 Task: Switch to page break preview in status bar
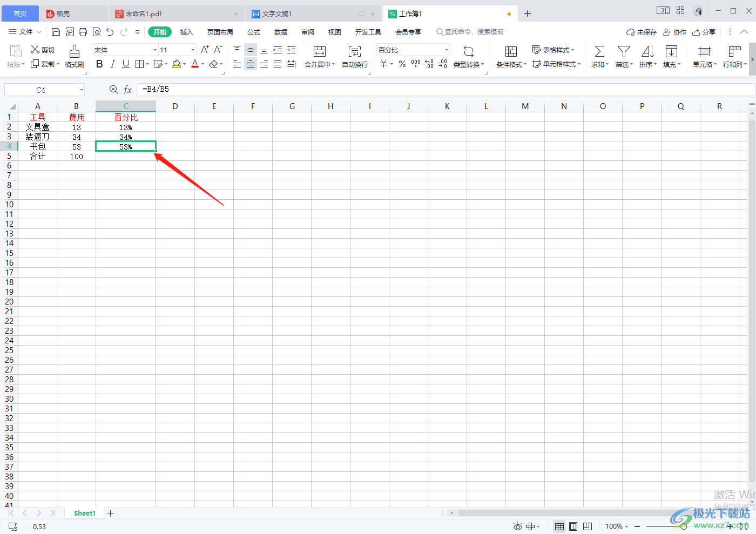click(588, 526)
